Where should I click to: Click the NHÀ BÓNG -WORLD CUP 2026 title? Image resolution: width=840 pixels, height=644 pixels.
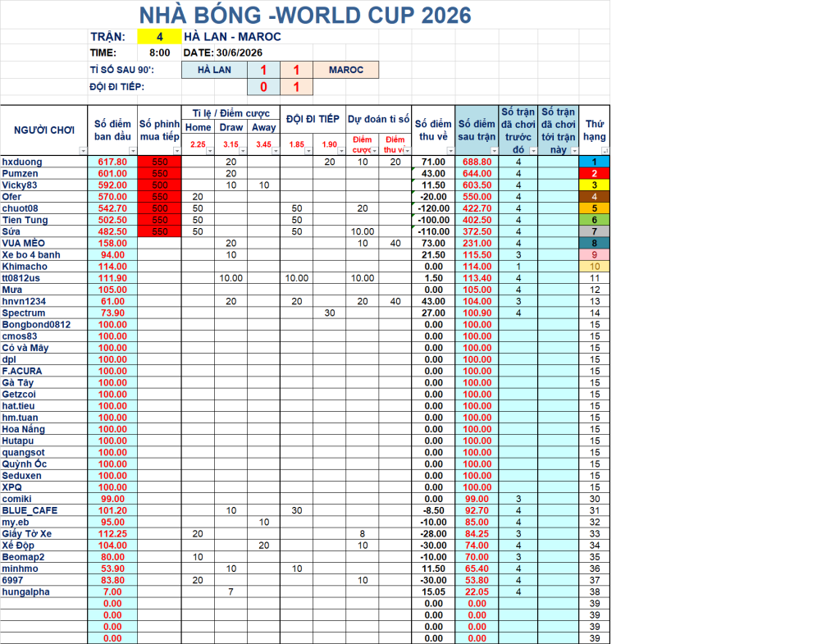tap(305, 15)
